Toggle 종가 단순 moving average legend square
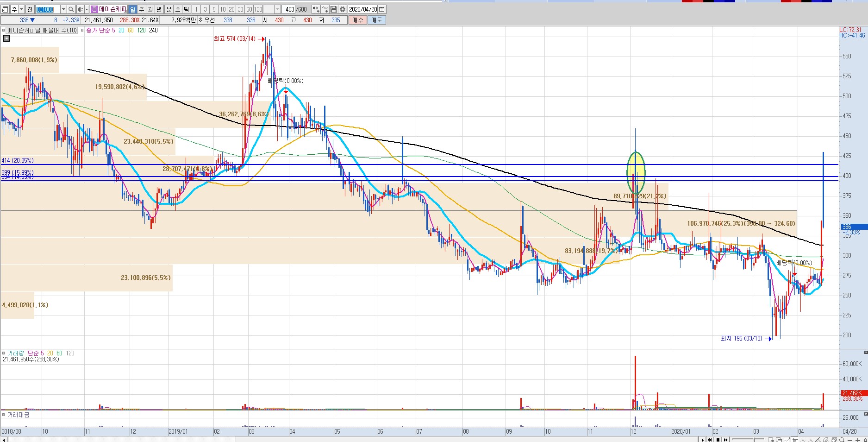Viewport: 868px width, 442px height. [82, 31]
